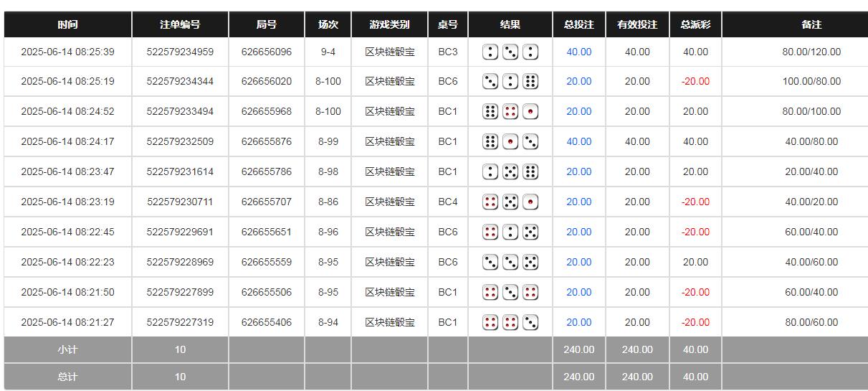
Task: Click dice result for order 522579227319
Action: point(510,323)
